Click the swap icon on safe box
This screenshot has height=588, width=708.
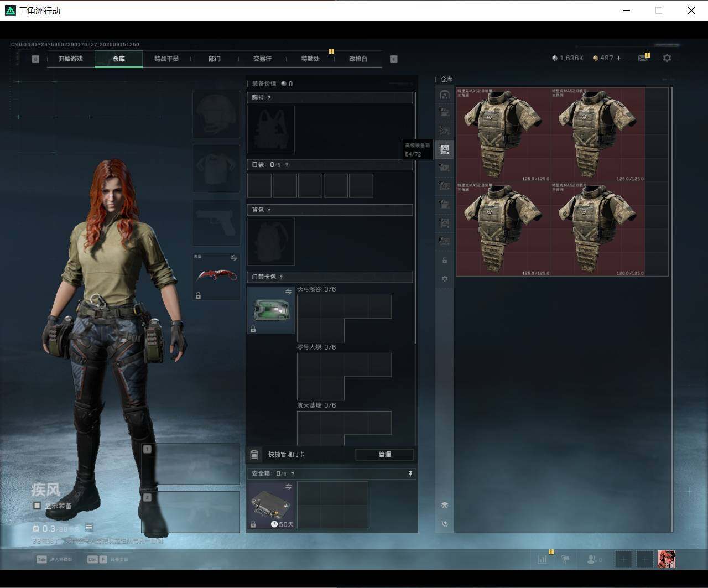coord(288,487)
